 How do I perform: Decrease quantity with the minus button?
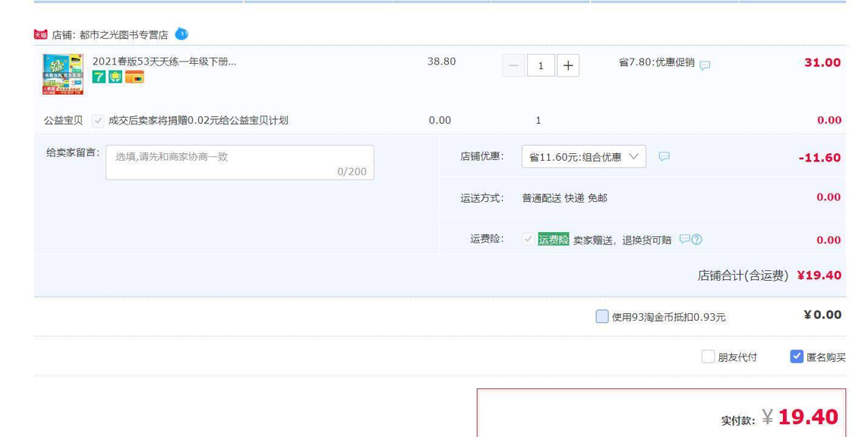pos(514,65)
